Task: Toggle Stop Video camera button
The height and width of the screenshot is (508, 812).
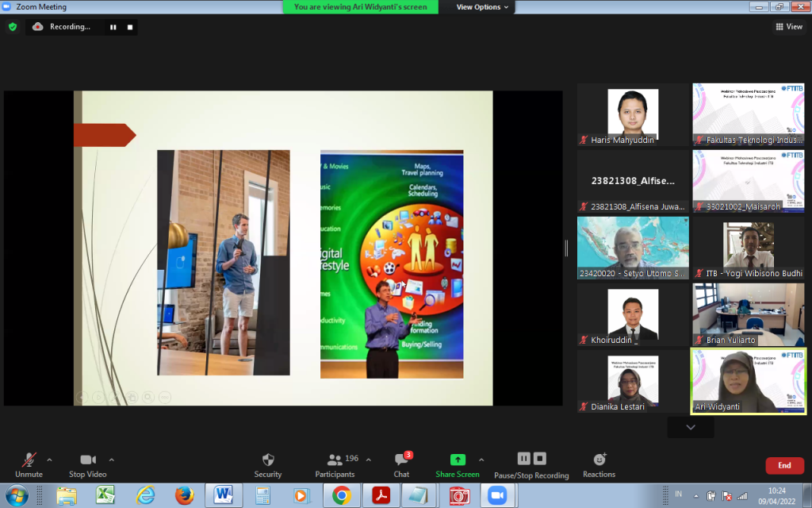Action: tap(87, 464)
